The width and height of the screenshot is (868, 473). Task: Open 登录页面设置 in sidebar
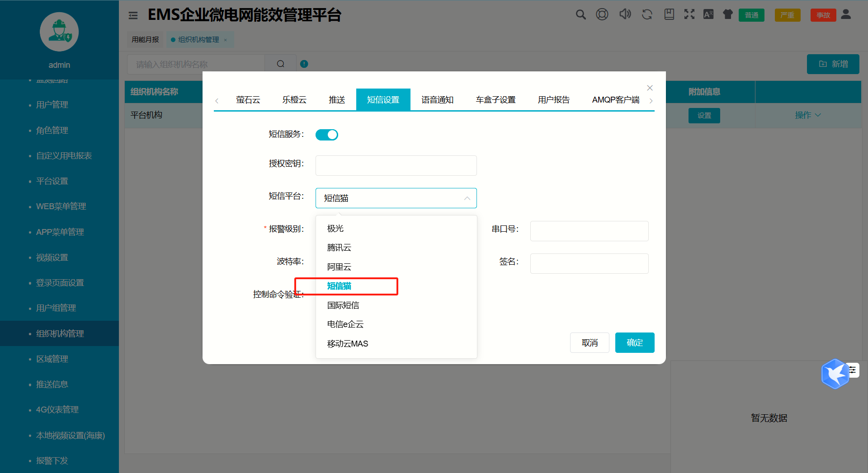[x=60, y=283]
